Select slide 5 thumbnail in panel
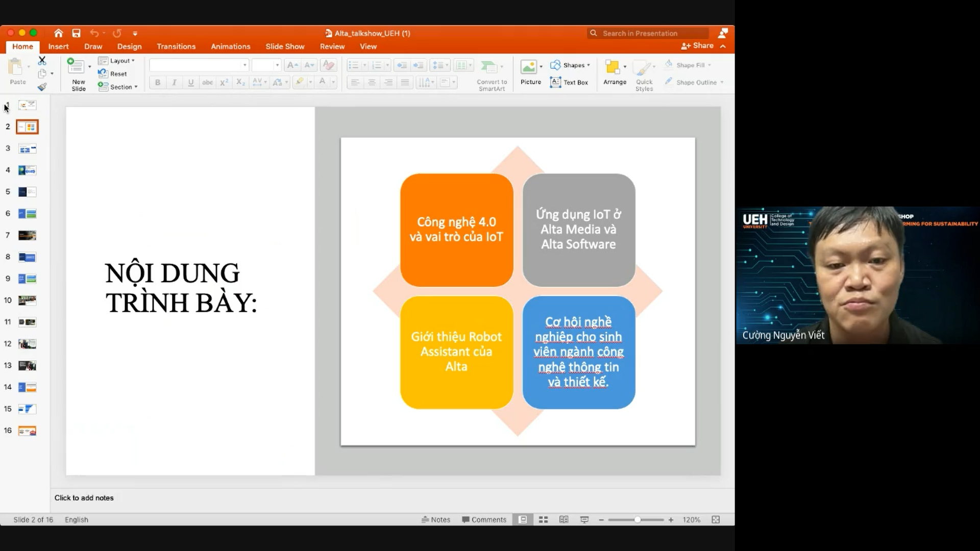This screenshot has height=551, width=980. [27, 192]
